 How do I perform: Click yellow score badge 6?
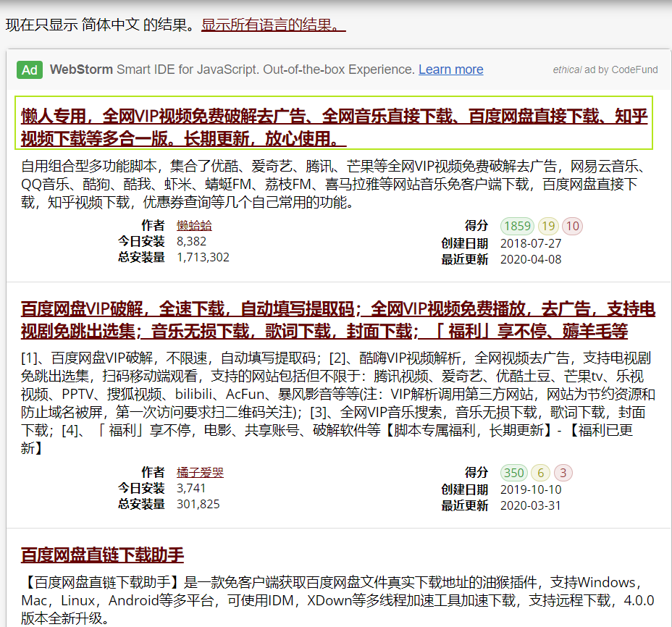(x=540, y=473)
